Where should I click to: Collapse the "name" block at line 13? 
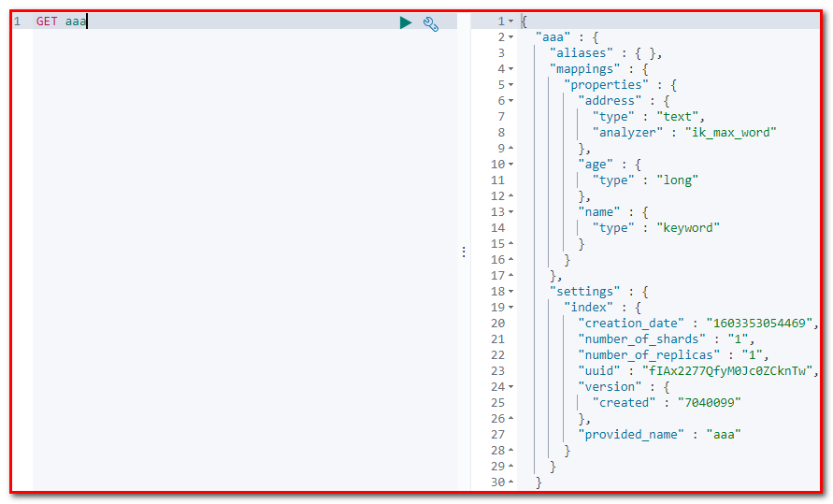(x=511, y=212)
